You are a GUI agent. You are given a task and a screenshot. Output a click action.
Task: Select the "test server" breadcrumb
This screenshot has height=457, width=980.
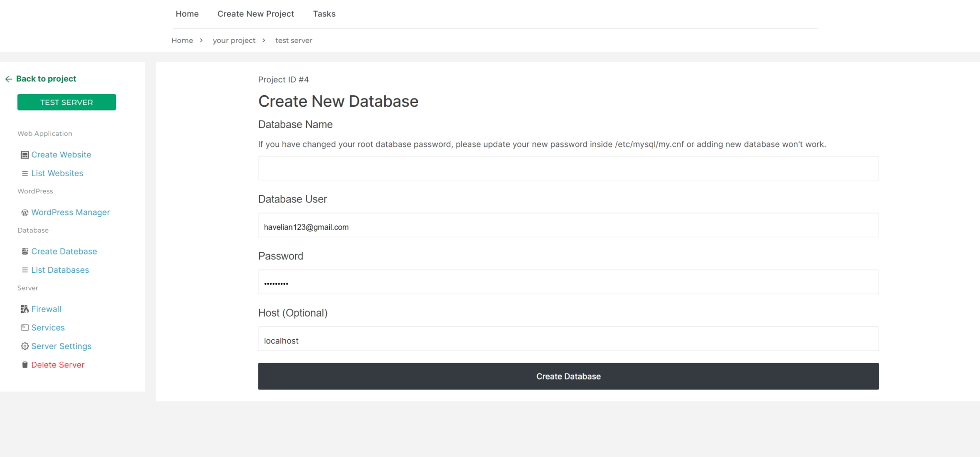pos(293,40)
